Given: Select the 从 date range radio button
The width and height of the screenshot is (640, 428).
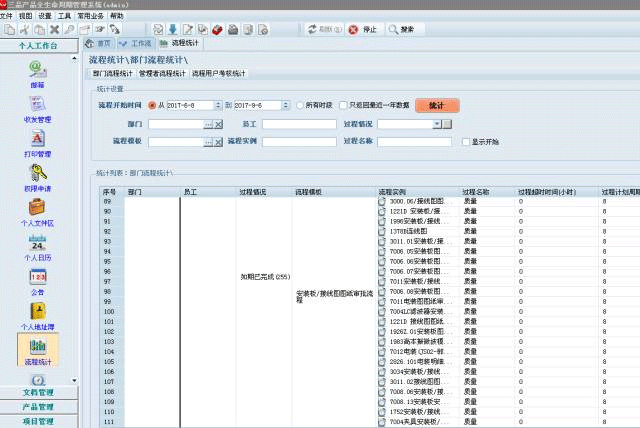Looking at the screenshot, I should [152, 105].
